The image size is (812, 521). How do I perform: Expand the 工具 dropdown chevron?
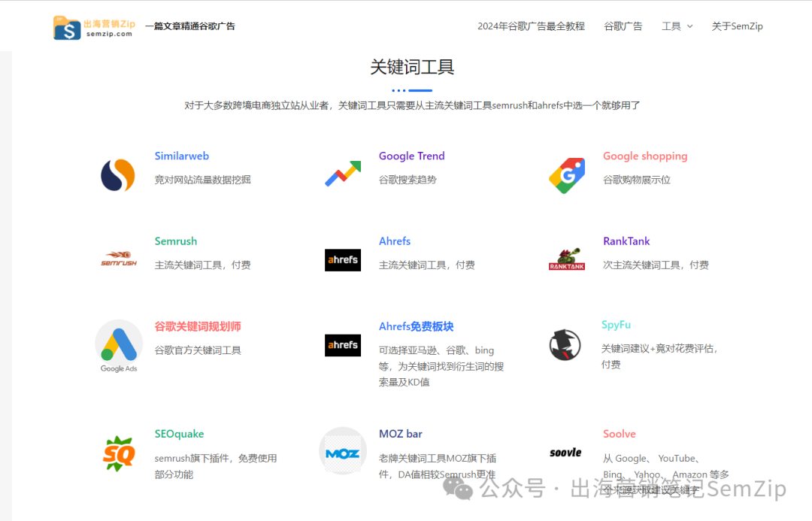[x=689, y=26]
